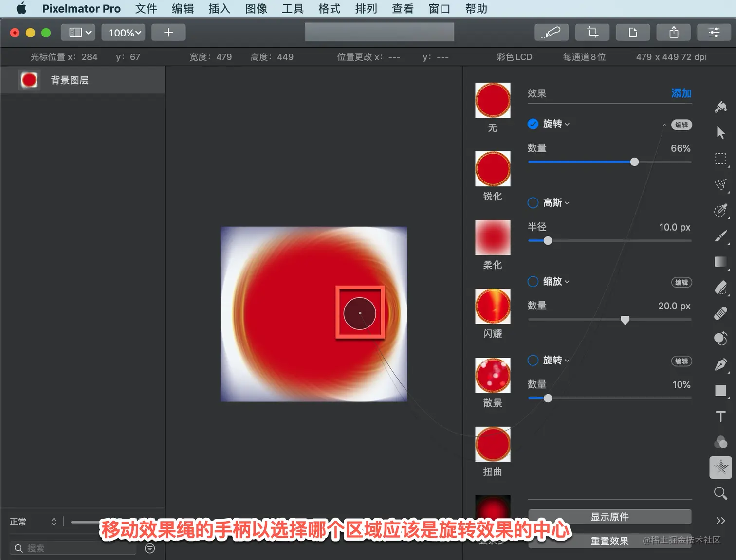Viewport: 736px width, 560px height.
Task: Select the 背景图层 layer row
Action: click(83, 80)
